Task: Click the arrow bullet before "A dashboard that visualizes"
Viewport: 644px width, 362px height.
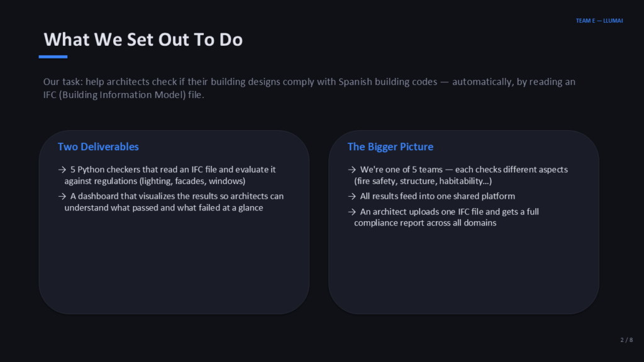Action: tap(62, 196)
